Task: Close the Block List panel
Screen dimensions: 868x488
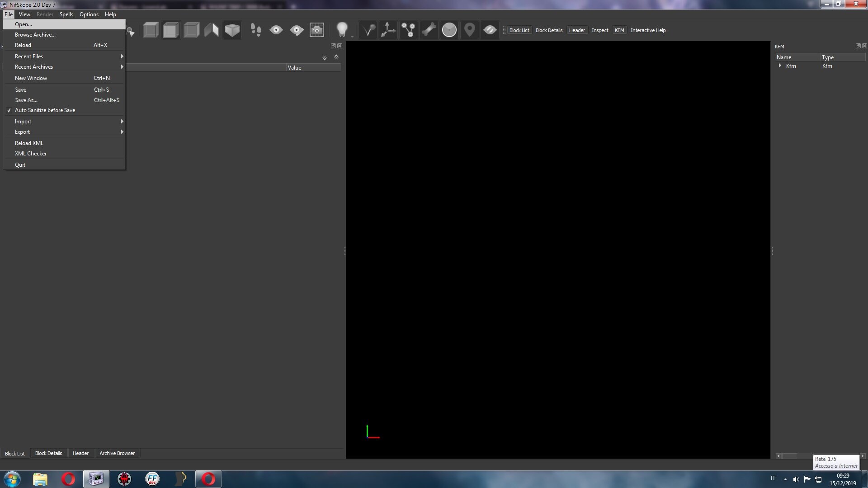Action: pyautogui.click(x=340, y=46)
